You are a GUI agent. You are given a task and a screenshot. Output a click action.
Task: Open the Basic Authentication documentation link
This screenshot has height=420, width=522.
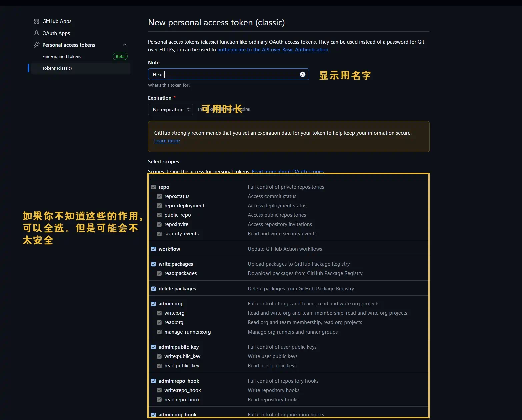click(273, 49)
